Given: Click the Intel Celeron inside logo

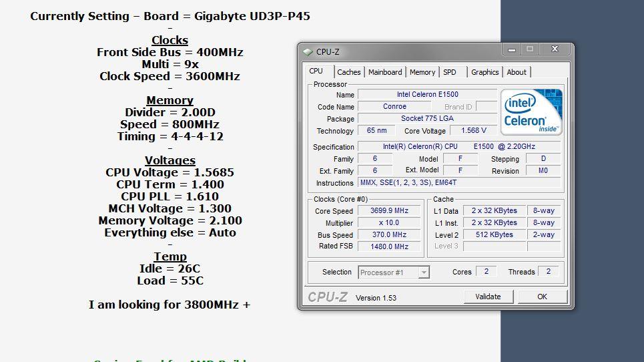Looking at the screenshot, I should coord(531,112).
